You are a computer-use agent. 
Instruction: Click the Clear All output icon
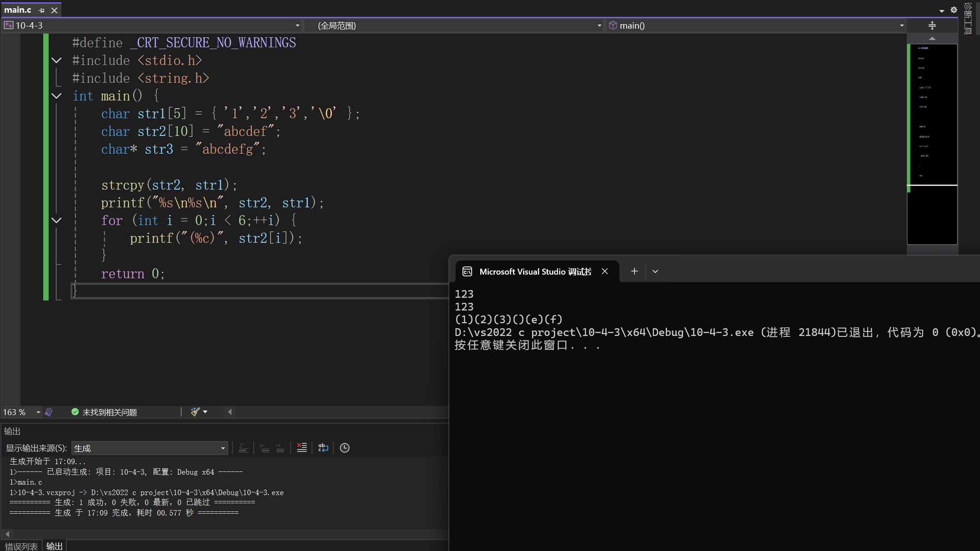click(302, 448)
